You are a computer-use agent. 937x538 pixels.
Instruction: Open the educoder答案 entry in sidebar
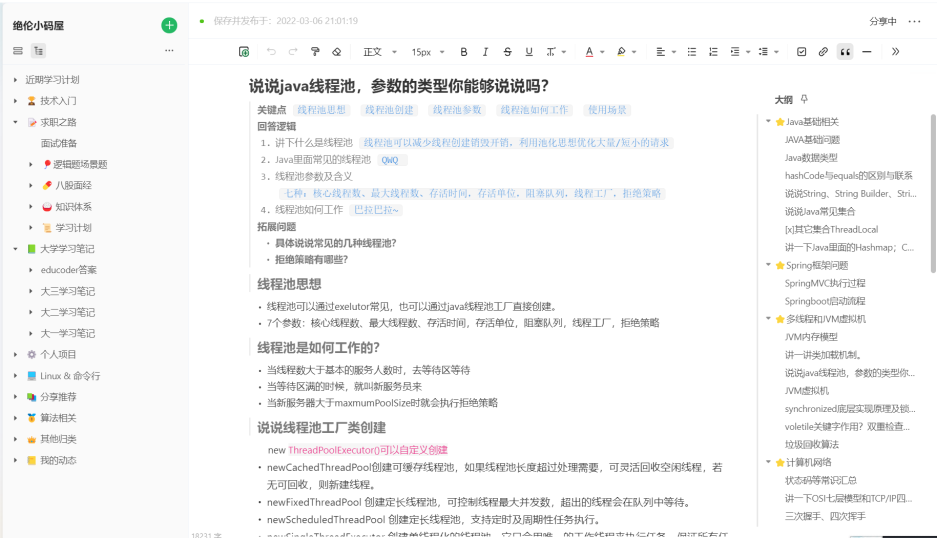point(68,270)
